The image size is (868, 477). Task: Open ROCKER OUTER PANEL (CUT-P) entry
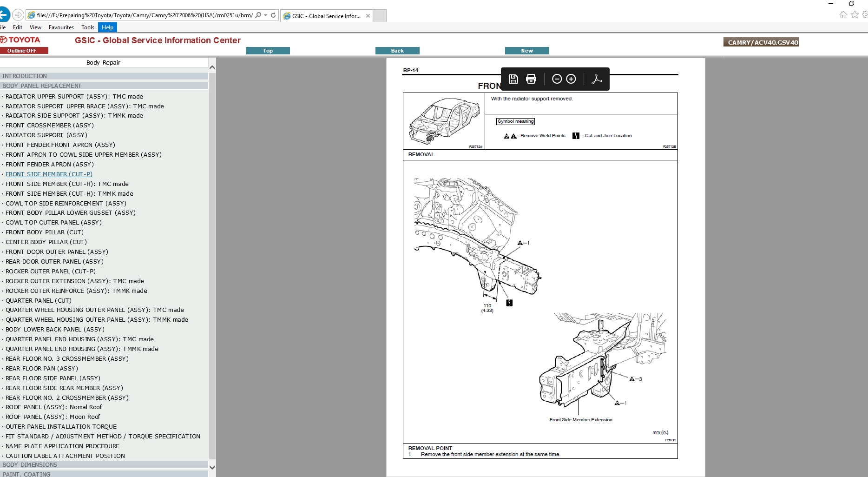tap(51, 271)
